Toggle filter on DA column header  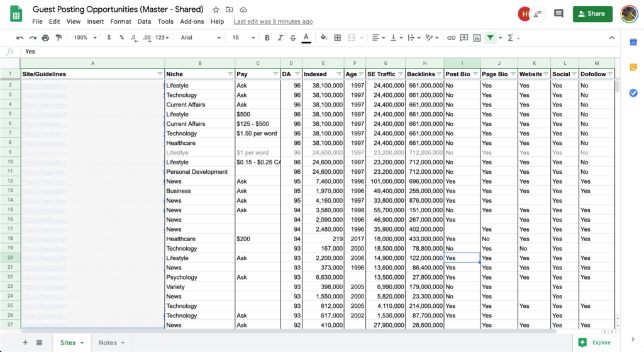(297, 74)
